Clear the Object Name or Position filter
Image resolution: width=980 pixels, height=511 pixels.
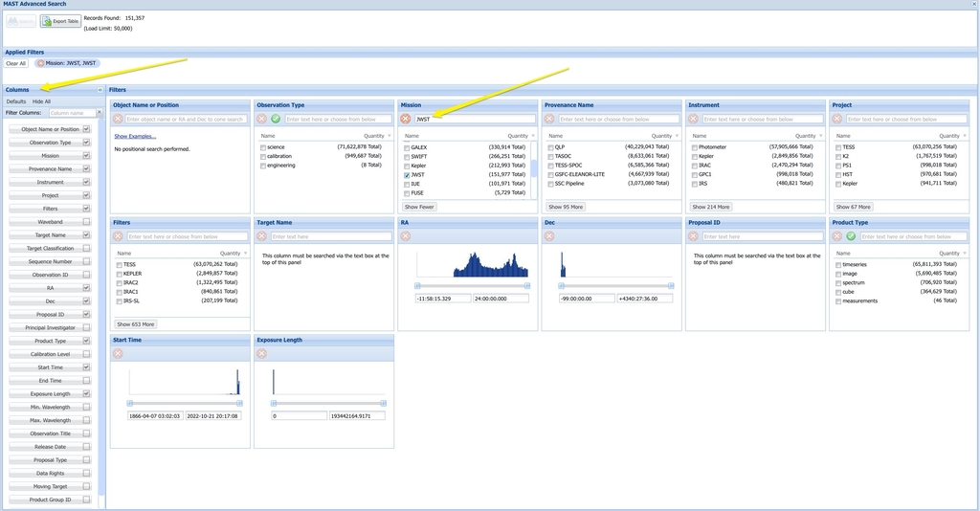pyautogui.click(x=118, y=119)
